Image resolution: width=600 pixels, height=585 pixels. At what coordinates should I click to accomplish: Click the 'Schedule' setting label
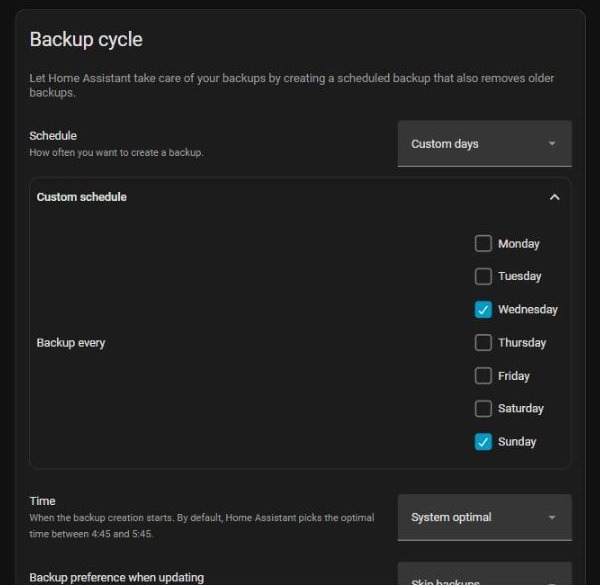coord(53,136)
